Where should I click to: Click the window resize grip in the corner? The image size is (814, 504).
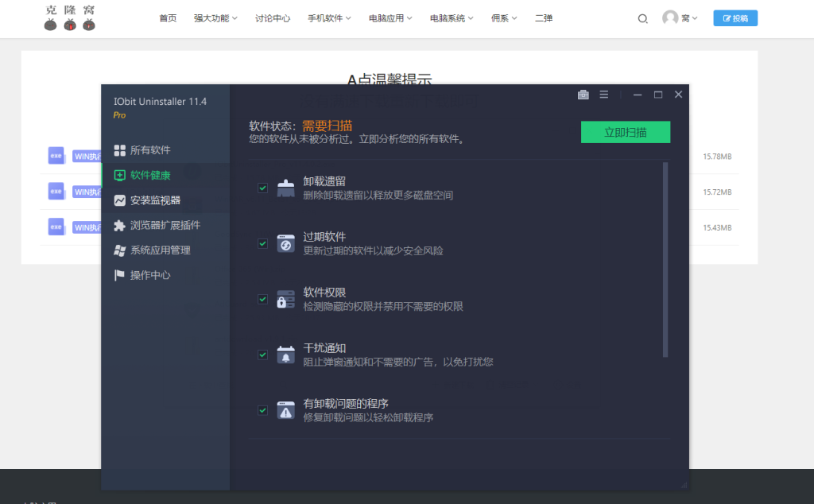684,485
